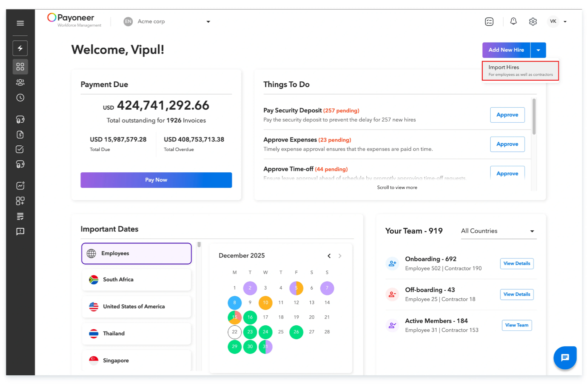This screenshot has width=588, height=392.
Task: Click the Things To Do scrollbar
Action: click(x=534, y=117)
